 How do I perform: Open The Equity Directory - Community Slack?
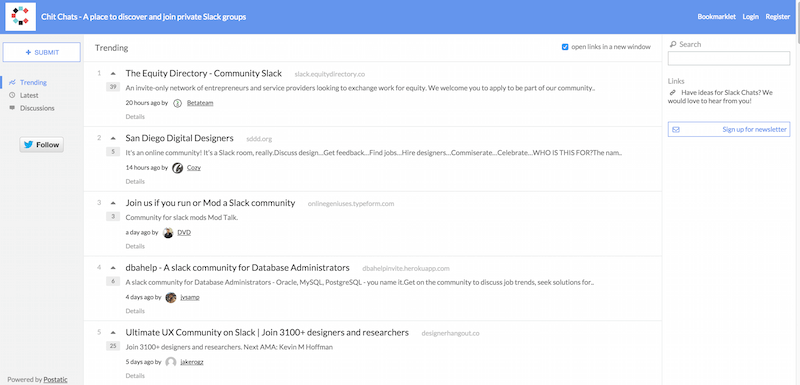pyautogui.click(x=204, y=73)
